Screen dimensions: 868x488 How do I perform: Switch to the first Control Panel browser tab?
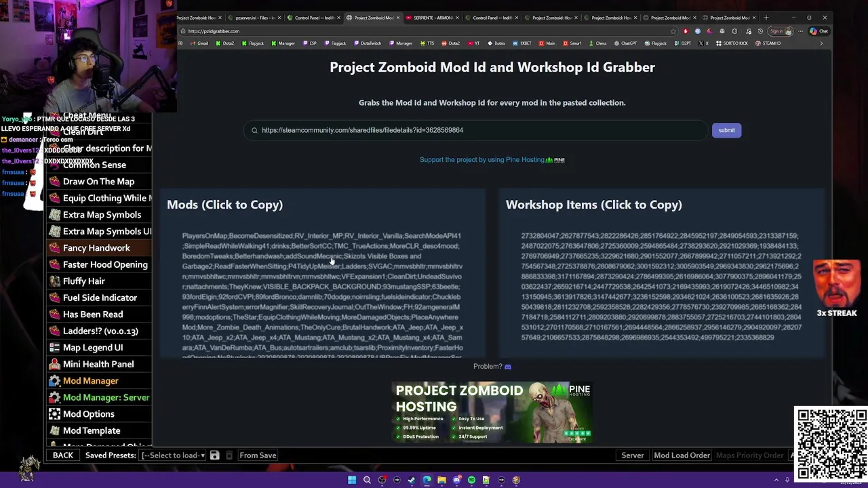tap(314, 18)
